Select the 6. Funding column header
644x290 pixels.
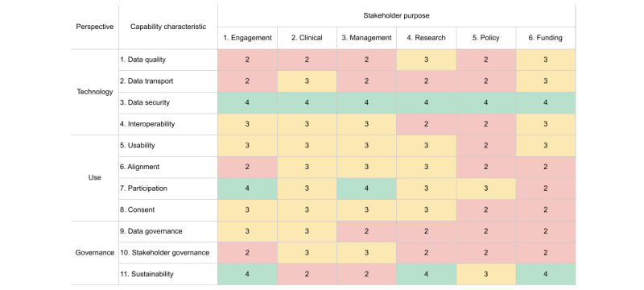tap(546, 38)
